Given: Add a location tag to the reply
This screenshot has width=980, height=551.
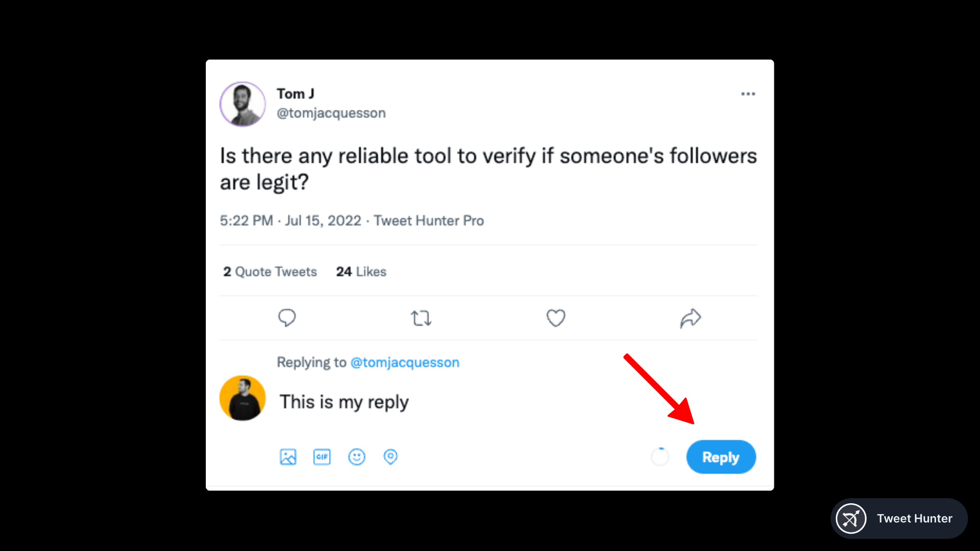Looking at the screenshot, I should (x=390, y=457).
